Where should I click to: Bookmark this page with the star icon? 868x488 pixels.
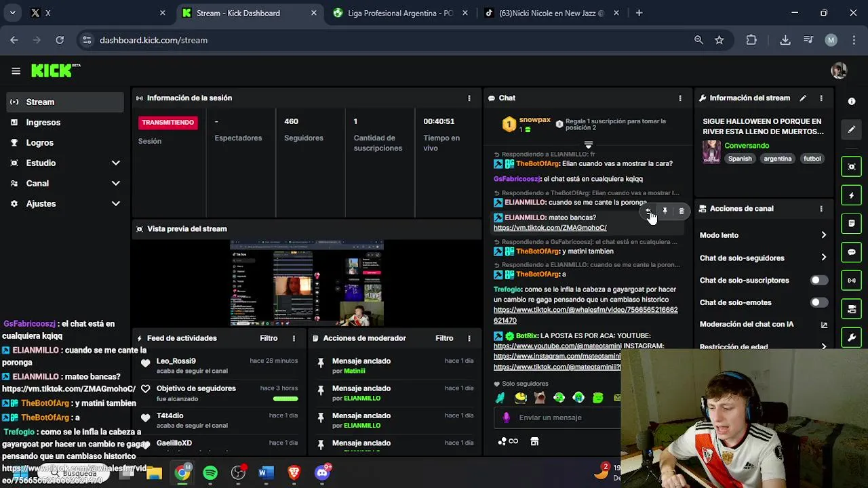tap(719, 40)
